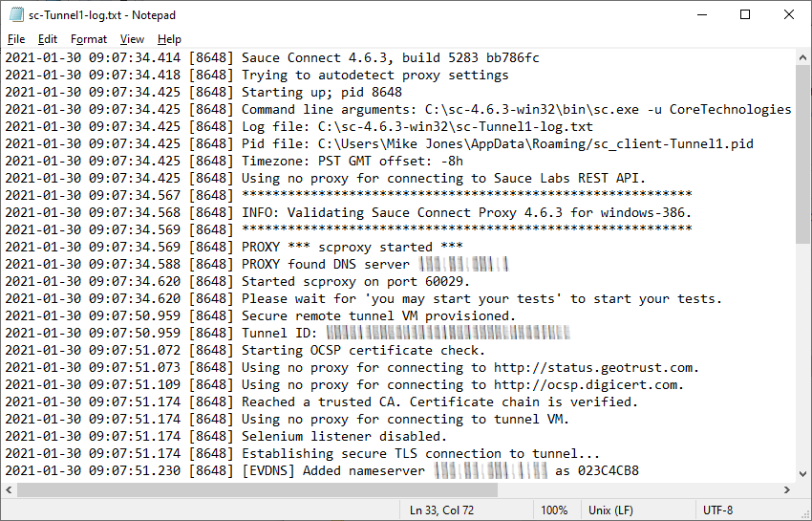
Task: Minimize the Notepad window
Action: tap(702, 15)
